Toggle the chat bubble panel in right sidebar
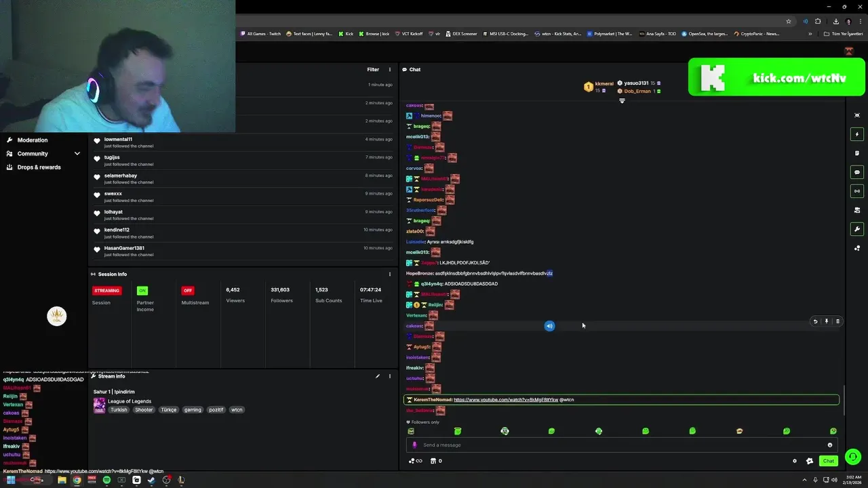Screen dimensions: 868x488 coord(857,172)
